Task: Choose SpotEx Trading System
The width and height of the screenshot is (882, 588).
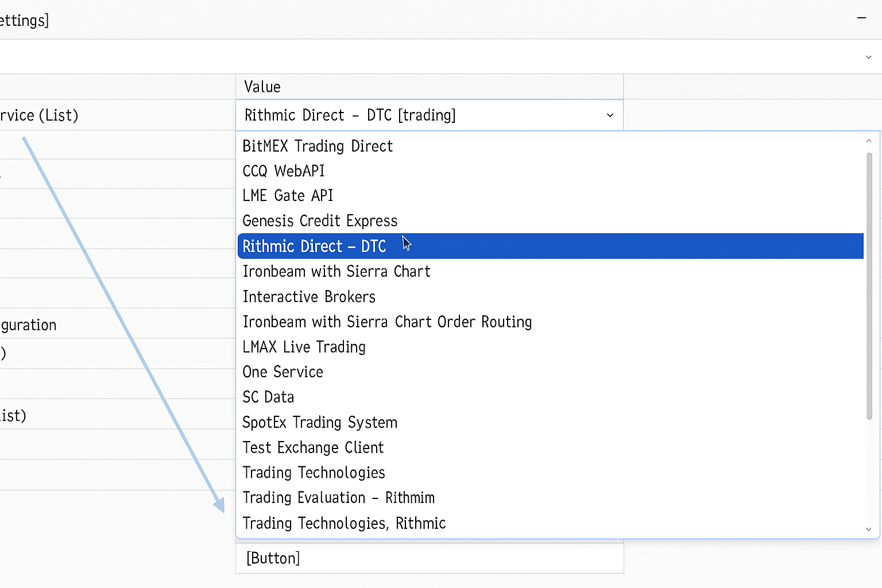Action: pyautogui.click(x=550, y=422)
